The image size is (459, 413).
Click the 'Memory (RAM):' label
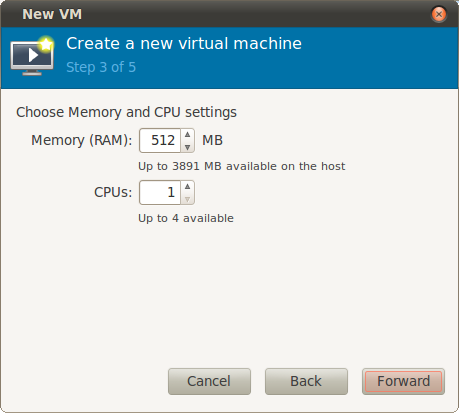[82, 140]
